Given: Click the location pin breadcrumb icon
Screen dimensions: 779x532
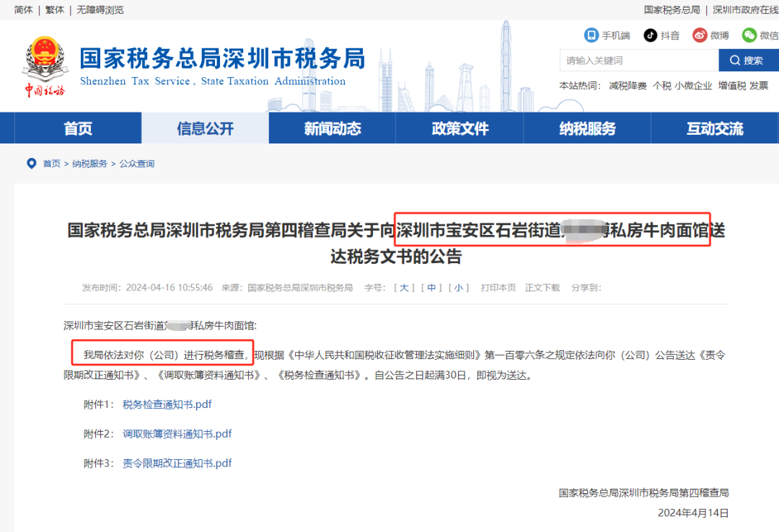Looking at the screenshot, I should (31, 164).
